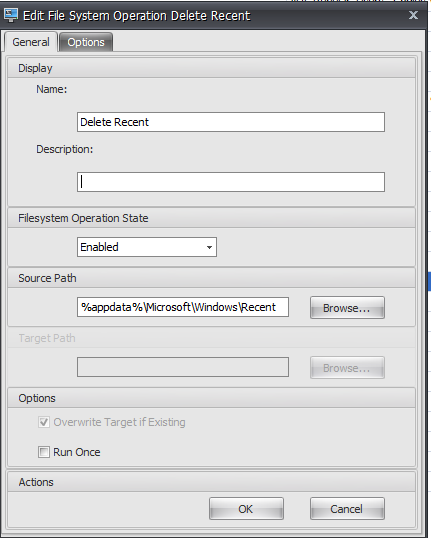Viewport: 431px width, 538px height.
Task: Click the Run Once label
Action: pos(77,452)
